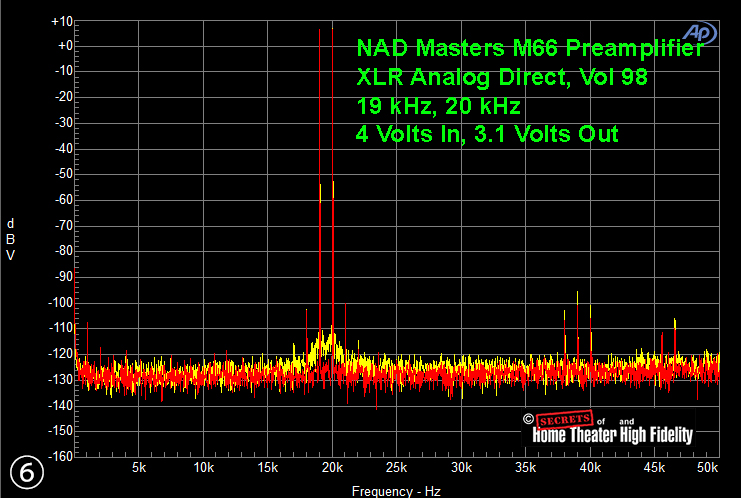Click the 20k frequency axis label

pos(332,468)
